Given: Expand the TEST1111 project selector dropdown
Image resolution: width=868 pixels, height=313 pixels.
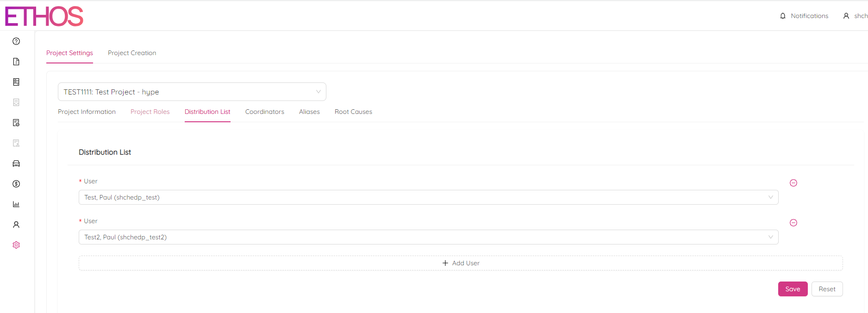Looking at the screenshot, I should pos(192,92).
